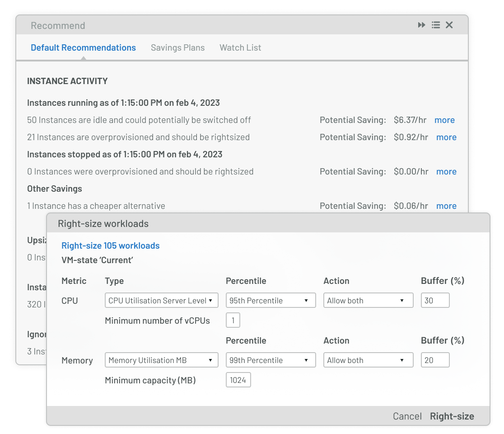The image size is (504, 434).
Task: Open the list view icon beside the close button
Action: [435, 25]
